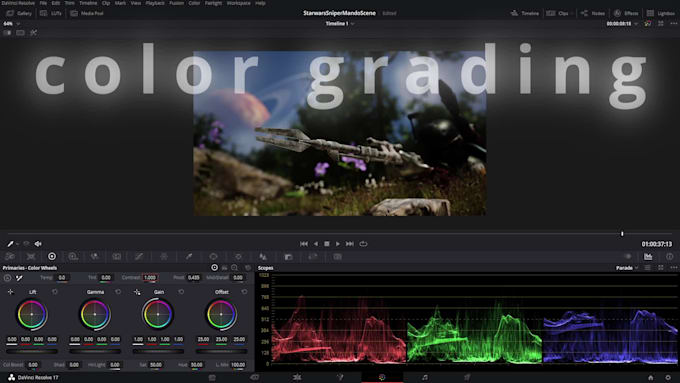
Task: Open the Power Window palette
Action: [x=213, y=257]
